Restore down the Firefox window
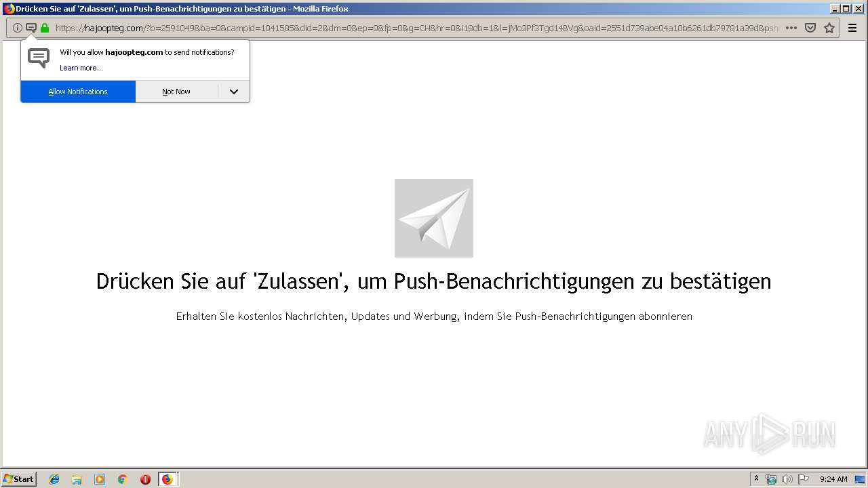 click(x=846, y=9)
